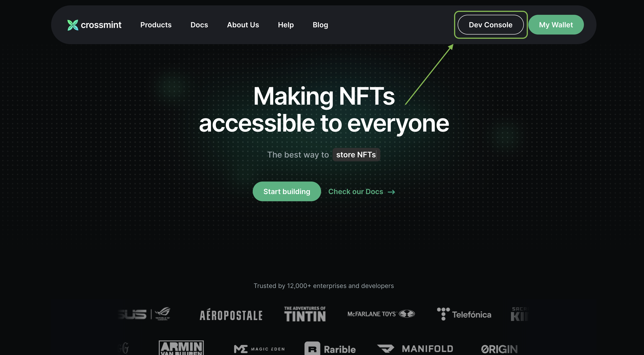The image size is (644, 355).
Task: Follow the Check our Docs link
Action: tap(355, 192)
